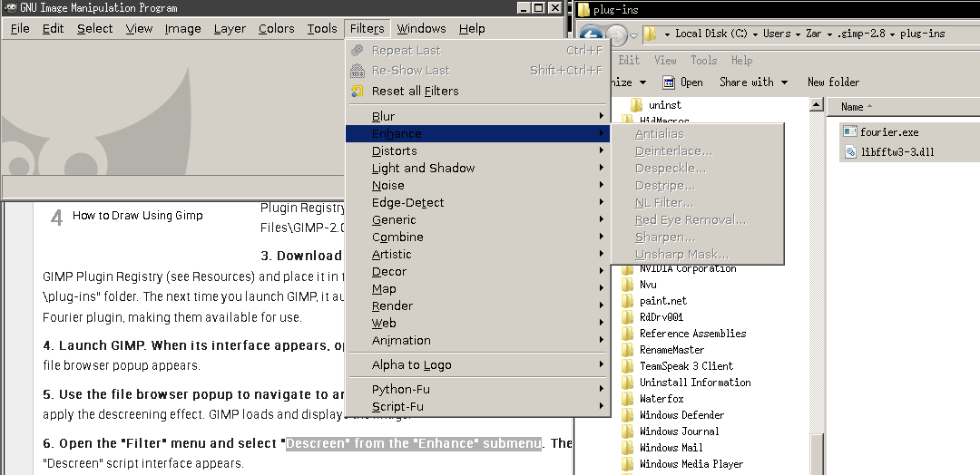Viewport: 980px width, 475px height.
Task: Expand the Distorts filters submenu
Action: [x=477, y=151]
